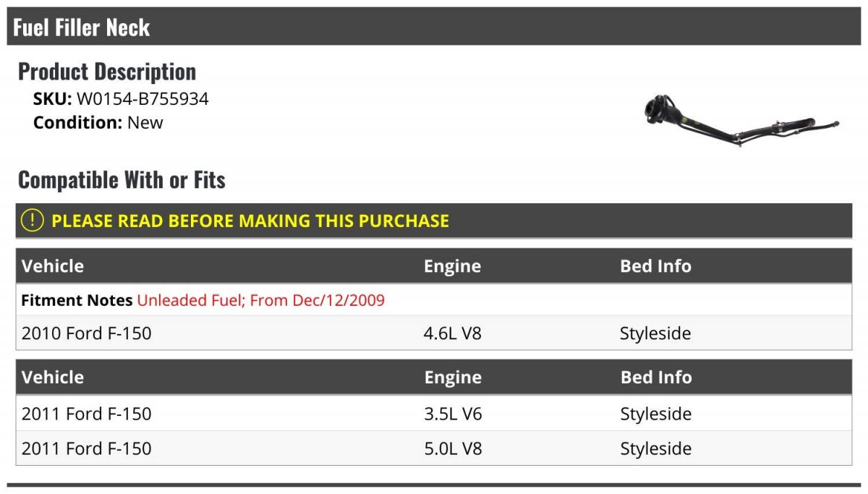
Task: Select the 2011 Ford F-150 5.0L V8 row
Action: [x=434, y=448]
